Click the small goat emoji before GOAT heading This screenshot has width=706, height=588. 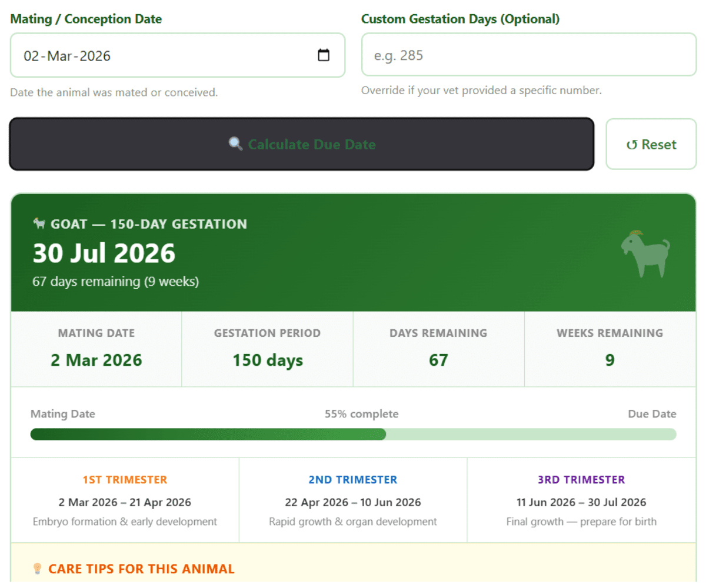(x=39, y=224)
